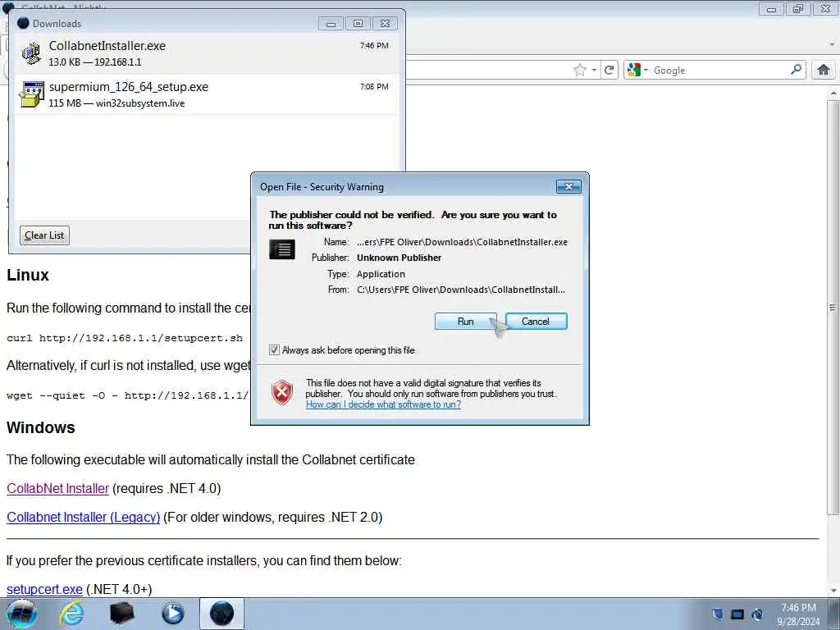The width and height of the screenshot is (840, 630).
Task: Click the red shield warning icon
Action: coord(282,393)
